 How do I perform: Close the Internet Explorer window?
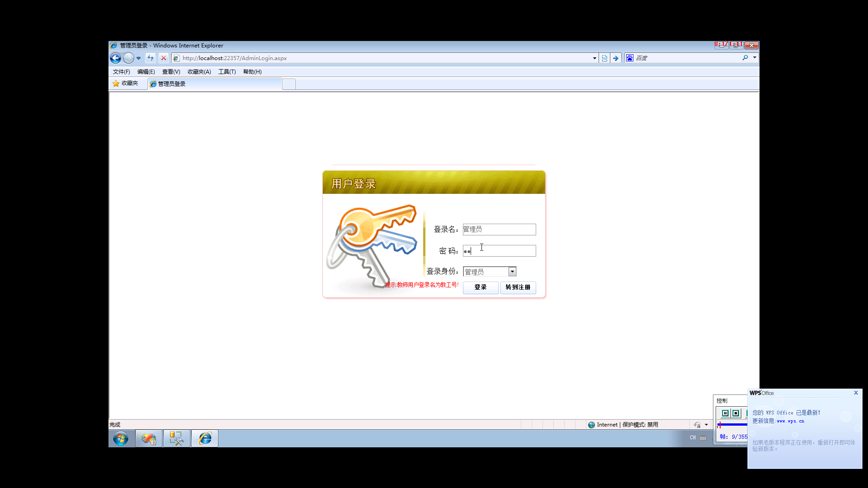pos(751,45)
